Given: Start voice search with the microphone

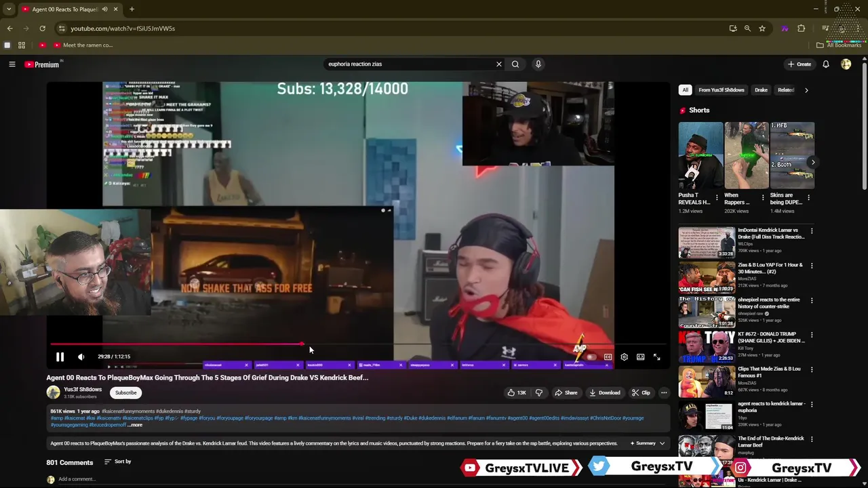Looking at the screenshot, I should (538, 64).
